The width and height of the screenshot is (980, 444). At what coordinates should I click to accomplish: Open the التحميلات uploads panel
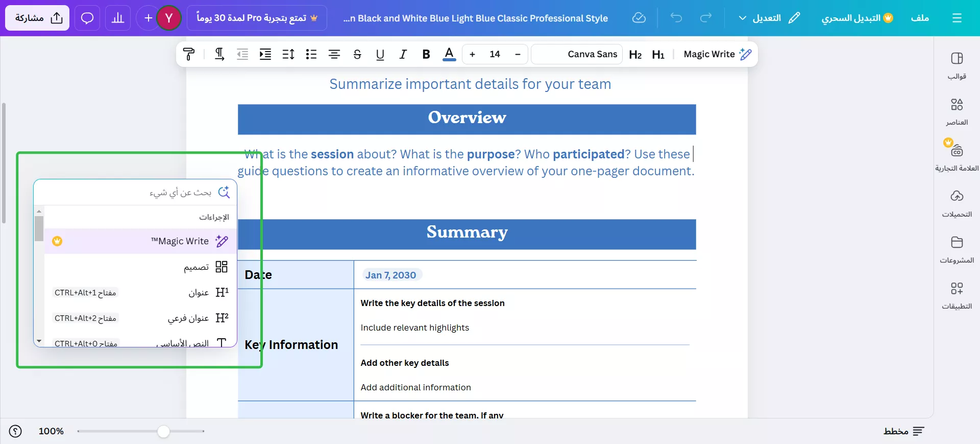[x=957, y=204]
